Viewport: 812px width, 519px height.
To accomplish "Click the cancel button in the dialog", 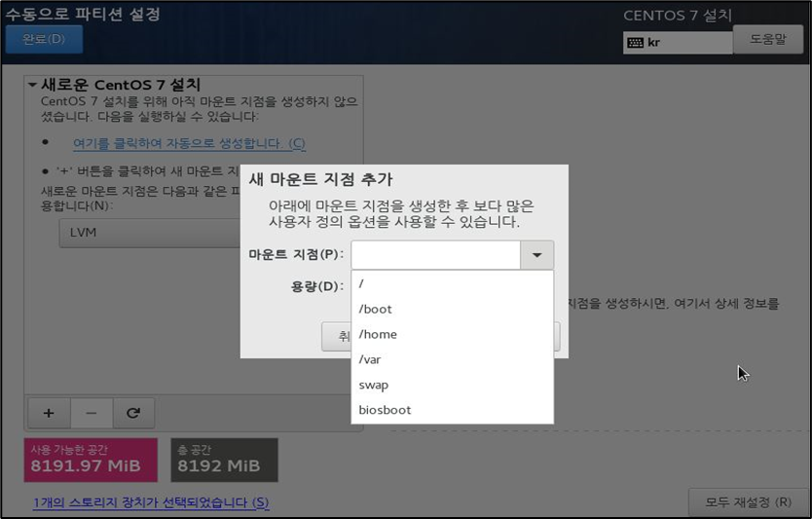I will (x=336, y=336).
